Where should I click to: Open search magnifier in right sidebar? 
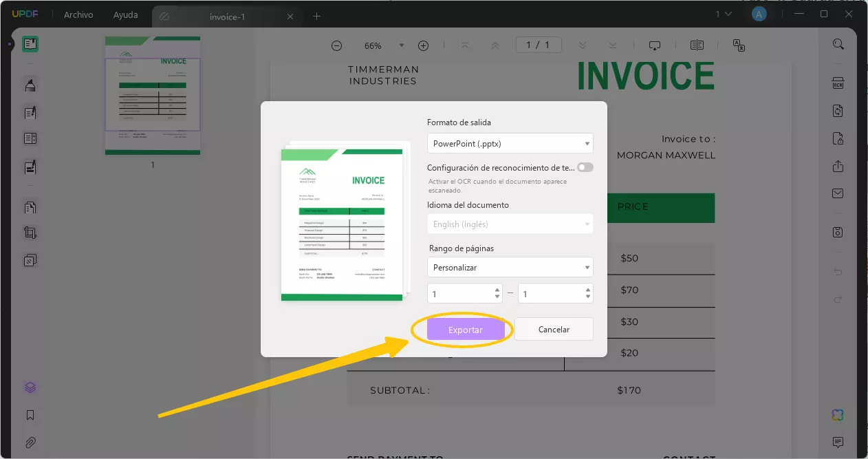click(x=838, y=44)
